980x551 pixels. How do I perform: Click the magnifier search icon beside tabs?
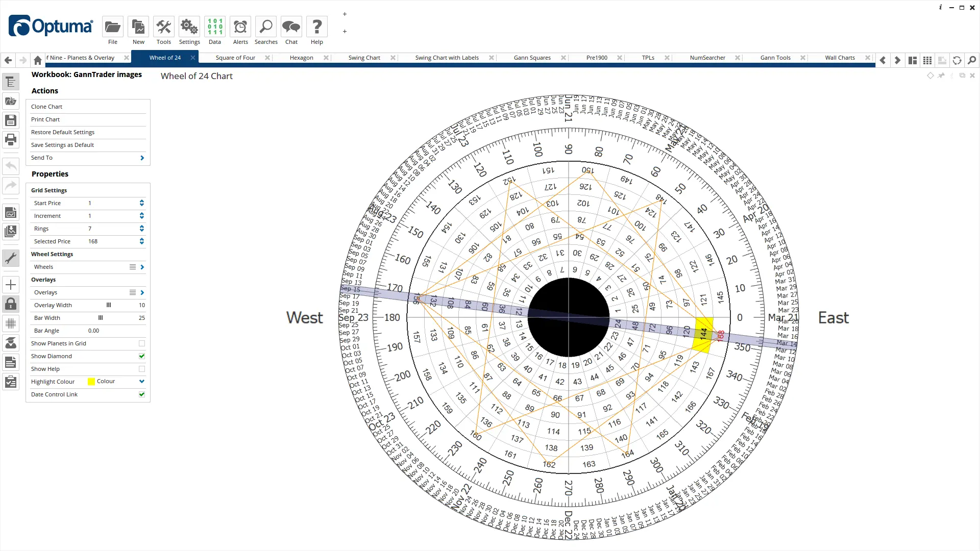click(972, 60)
